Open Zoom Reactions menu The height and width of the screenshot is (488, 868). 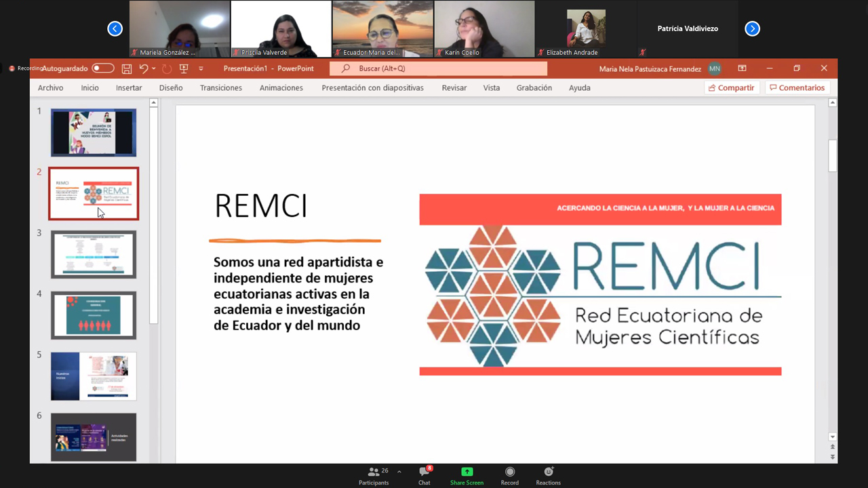click(549, 476)
